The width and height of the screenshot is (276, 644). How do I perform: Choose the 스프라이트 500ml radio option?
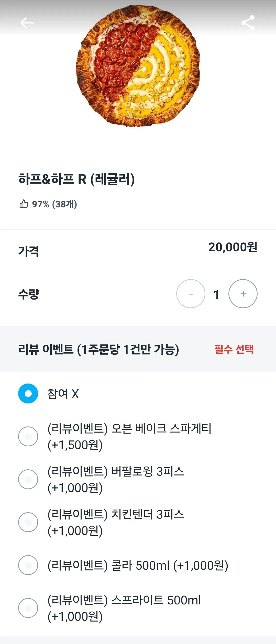coord(28,608)
